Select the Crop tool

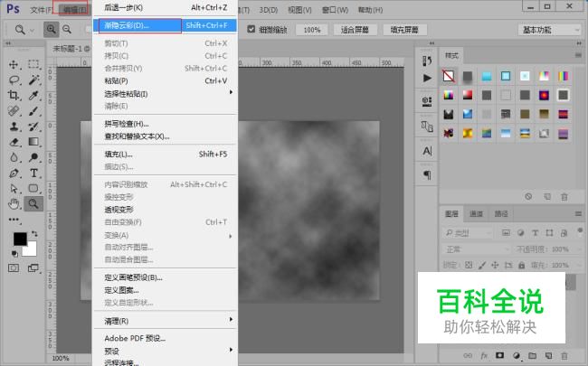[x=14, y=95]
